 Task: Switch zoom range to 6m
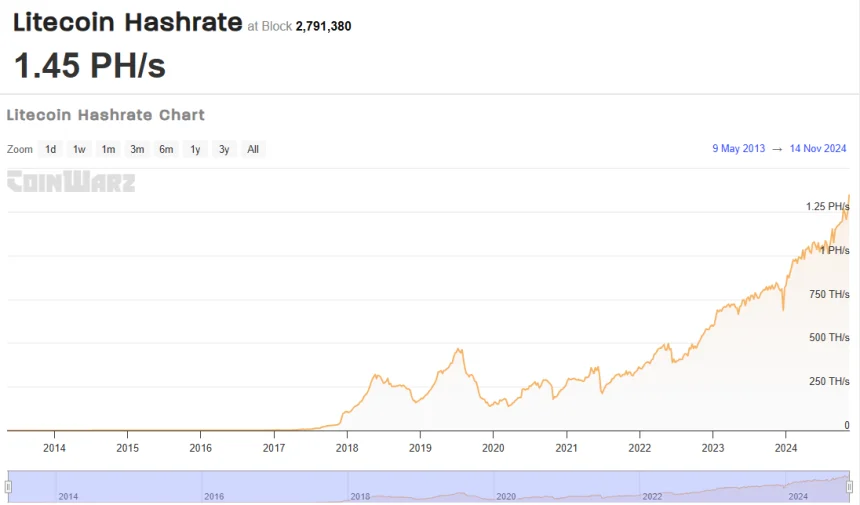pyautogui.click(x=166, y=149)
